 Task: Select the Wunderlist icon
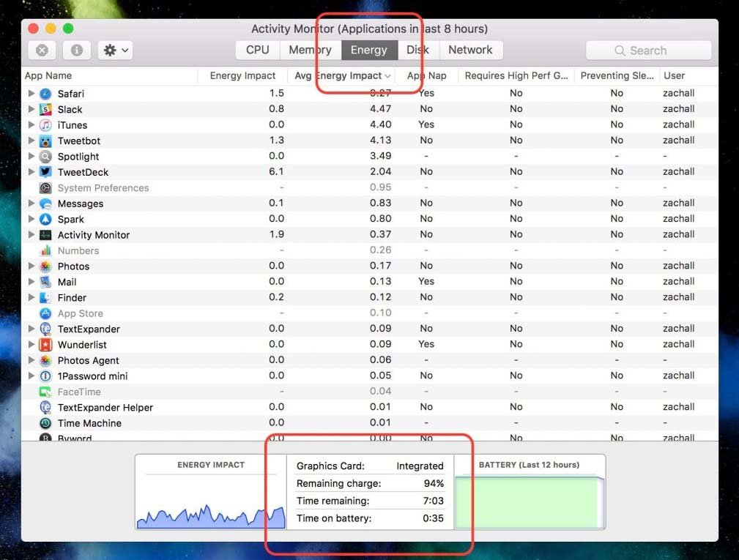coord(47,344)
